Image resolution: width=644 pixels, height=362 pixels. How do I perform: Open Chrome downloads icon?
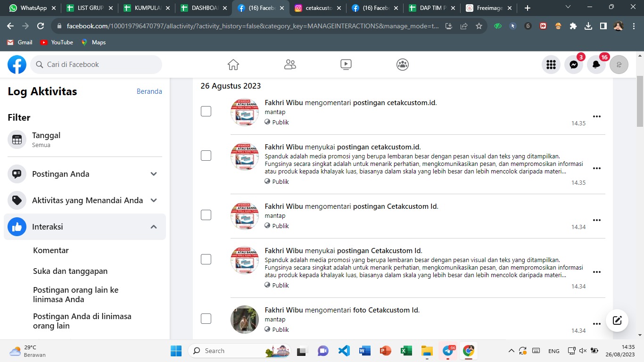588,26
